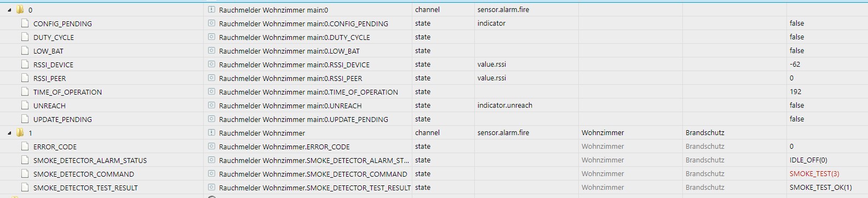Edit the red SMOKE_TEST(3) value
Viewport: 868px width, 198px height.
814,174
